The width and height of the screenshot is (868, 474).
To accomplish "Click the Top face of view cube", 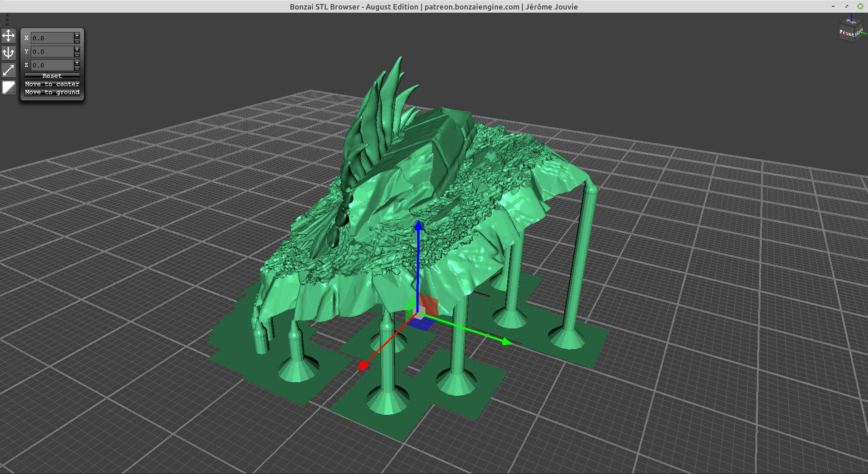I will 851,22.
